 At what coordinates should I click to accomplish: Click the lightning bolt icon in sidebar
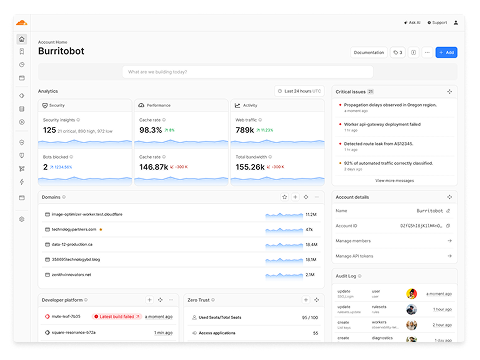(22, 182)
